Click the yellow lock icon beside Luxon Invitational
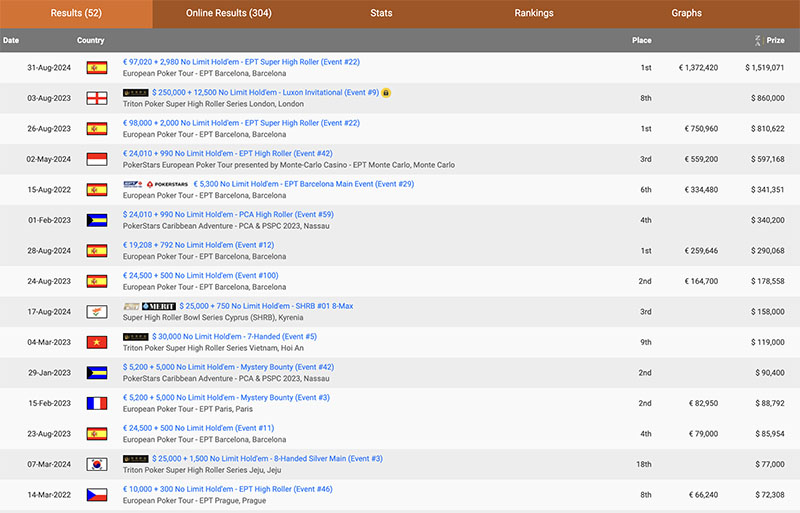 (x=386, y=93)
